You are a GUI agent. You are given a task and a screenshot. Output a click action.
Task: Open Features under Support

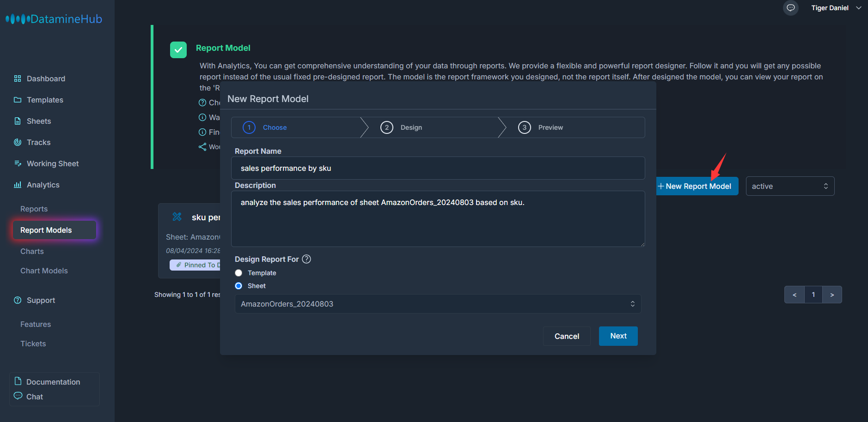(x=36, y=324)
